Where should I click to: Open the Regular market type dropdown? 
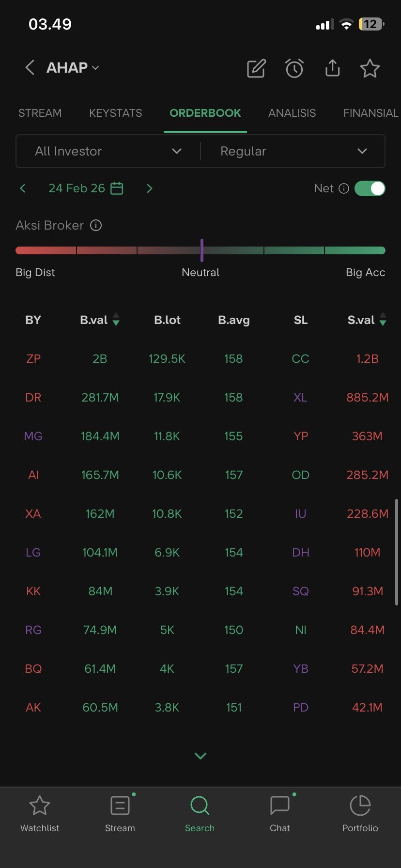pos(293,151)
